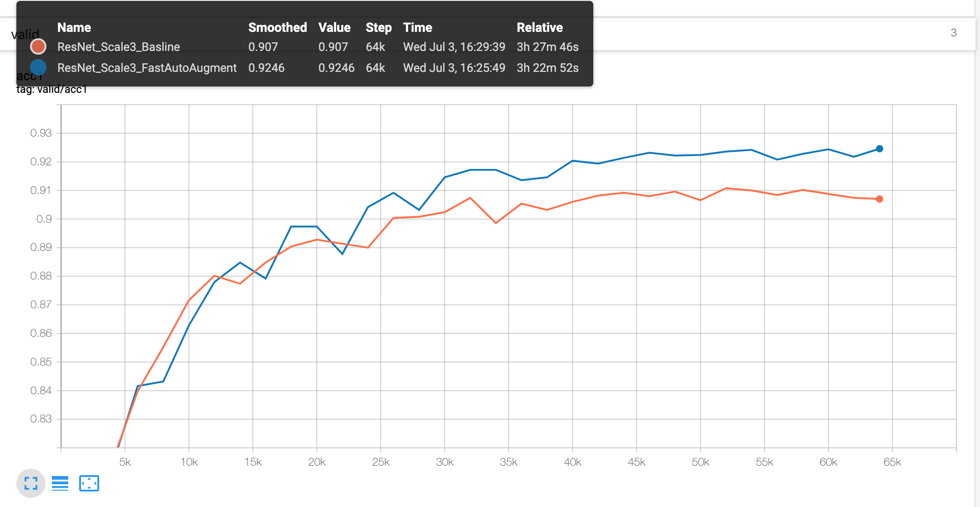Click the fit domain to data icon
Screen dimensions: 980x507
click(89, 483)
